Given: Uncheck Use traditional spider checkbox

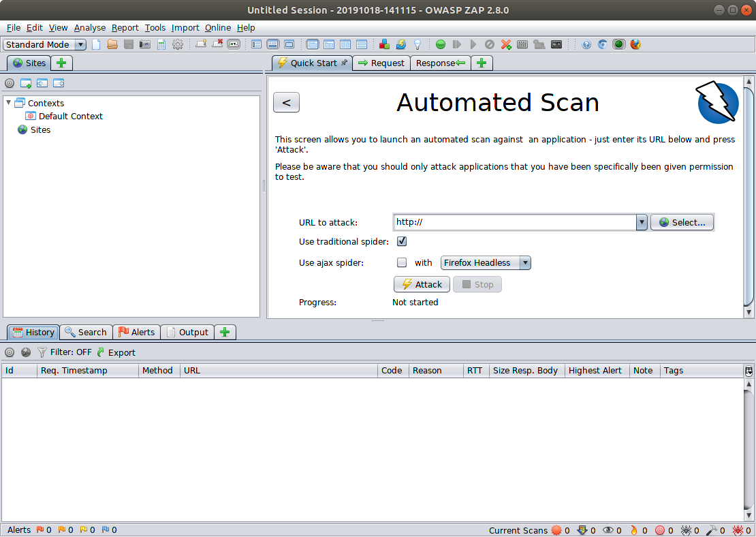Looking at the screenshot, I should pyautogui.click(x=402, y=241).
